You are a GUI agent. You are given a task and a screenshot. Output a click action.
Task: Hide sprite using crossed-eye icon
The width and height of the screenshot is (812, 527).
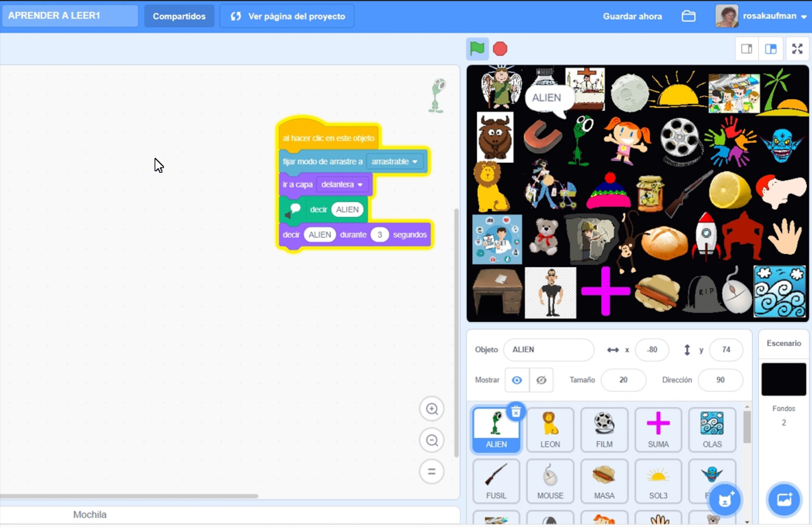coord(541,380)
